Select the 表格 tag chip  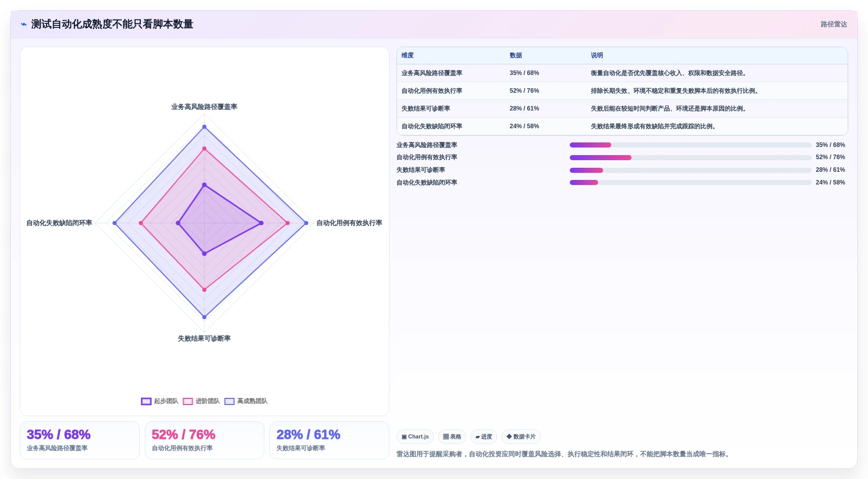coord(452,437)
